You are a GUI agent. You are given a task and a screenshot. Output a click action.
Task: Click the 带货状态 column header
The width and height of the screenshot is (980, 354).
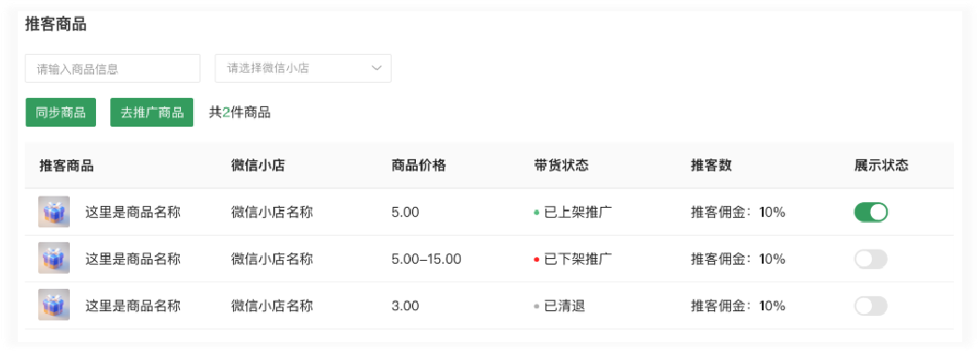[x=561, y=166]
